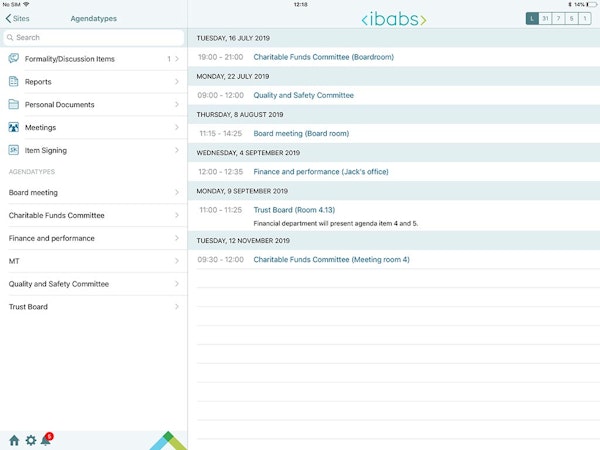Open the Reports label

coord(38,82)
